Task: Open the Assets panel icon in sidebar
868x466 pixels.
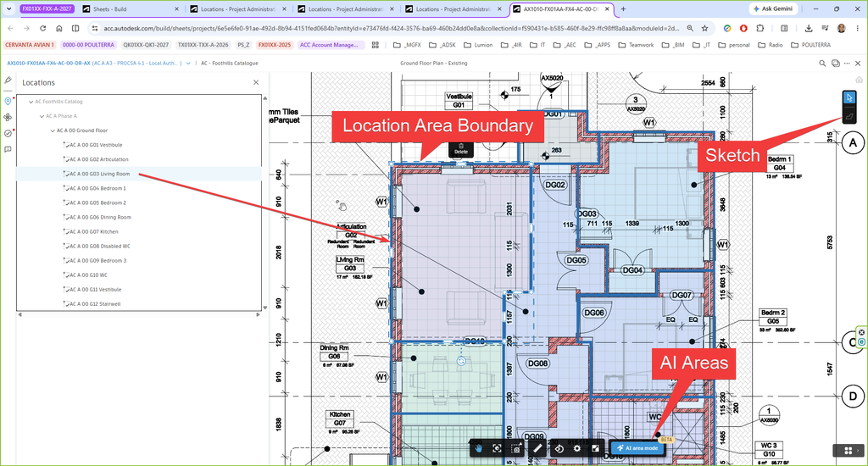Action: click(x=8, y=117)
